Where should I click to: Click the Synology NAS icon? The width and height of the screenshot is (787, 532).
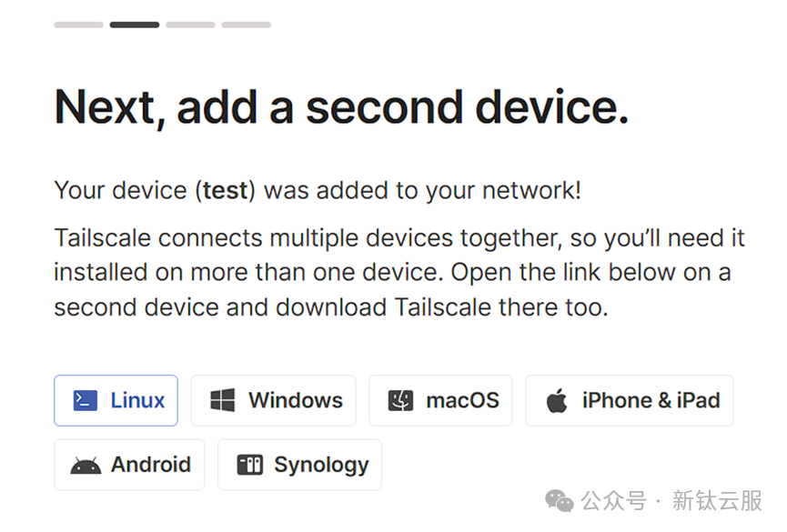click(x=249, y=465)
